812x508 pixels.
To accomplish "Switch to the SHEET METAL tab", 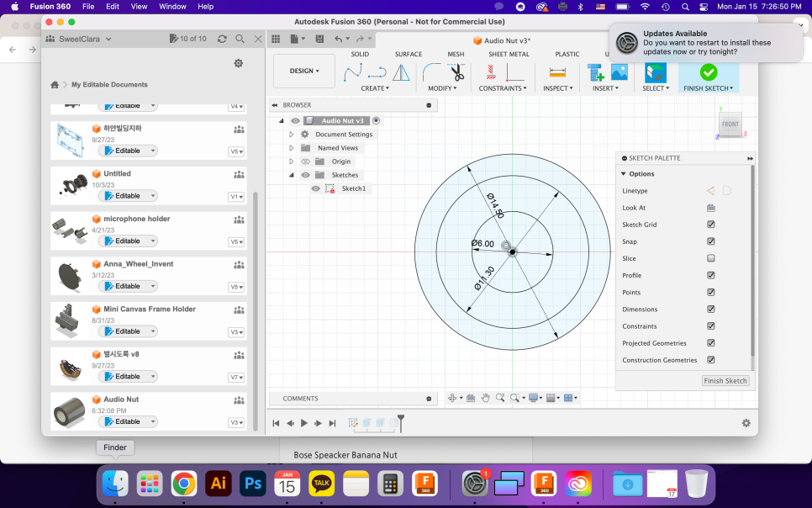I will (509, 54).
